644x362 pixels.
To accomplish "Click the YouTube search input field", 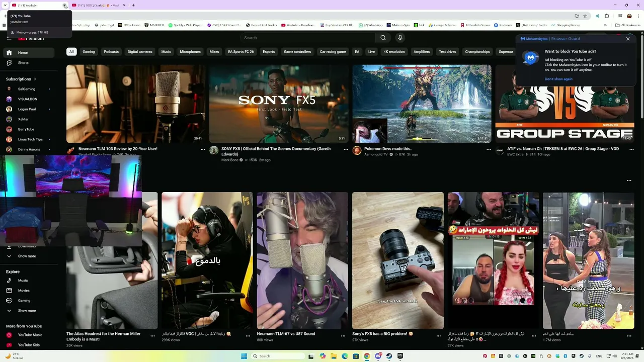I will 307,38.
